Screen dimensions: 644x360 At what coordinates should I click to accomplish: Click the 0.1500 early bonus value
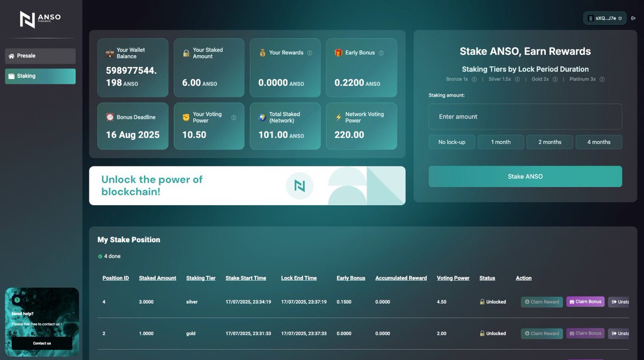tap(344, 302)
